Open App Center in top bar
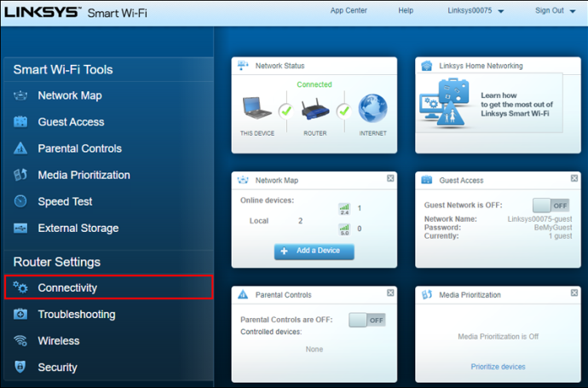The height and width of the screenshot is (388, 588). click(x=349, y=10)
